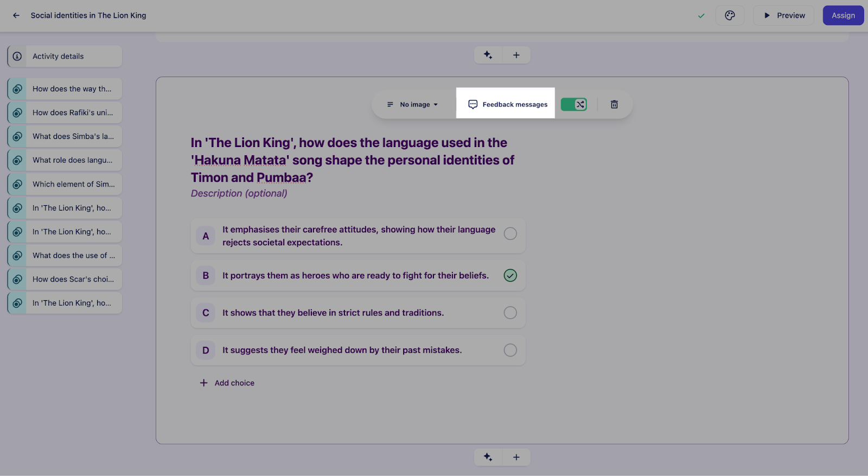The image size is (868, 476).
Task: Select 'What role does langu...' question
Action: click(x=65, y=160)
